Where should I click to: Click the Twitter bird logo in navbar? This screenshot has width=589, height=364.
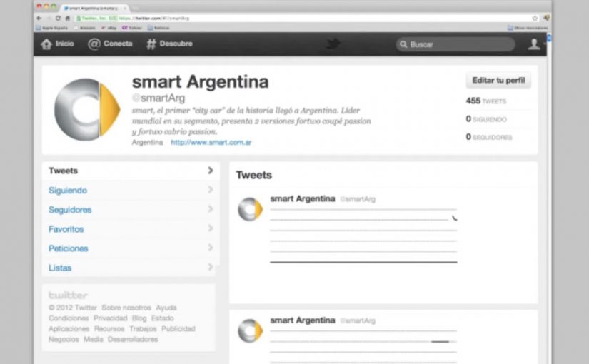click(333, 44)
